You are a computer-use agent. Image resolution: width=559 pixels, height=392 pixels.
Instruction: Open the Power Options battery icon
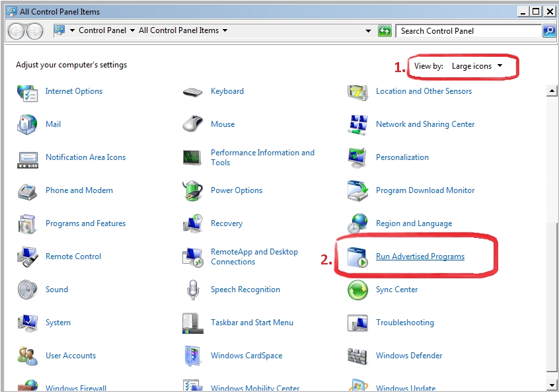point(192,191)
